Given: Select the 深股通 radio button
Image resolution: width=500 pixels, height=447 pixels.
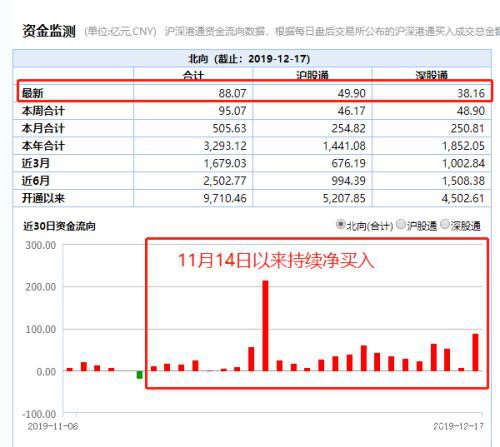Looking at the screenshot, I should tap(445, 224).
